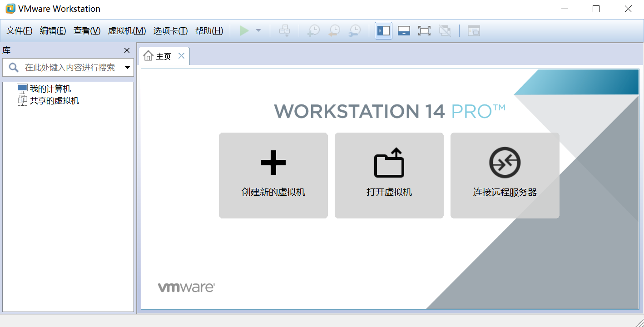Viewport: 644px width, 327px height.
Task: Click the 打开虚拟机 button
Action: (389, 175)
